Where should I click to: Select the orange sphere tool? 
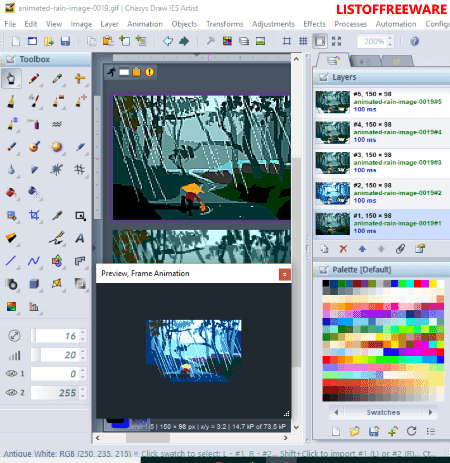click(x=57, y=147)
